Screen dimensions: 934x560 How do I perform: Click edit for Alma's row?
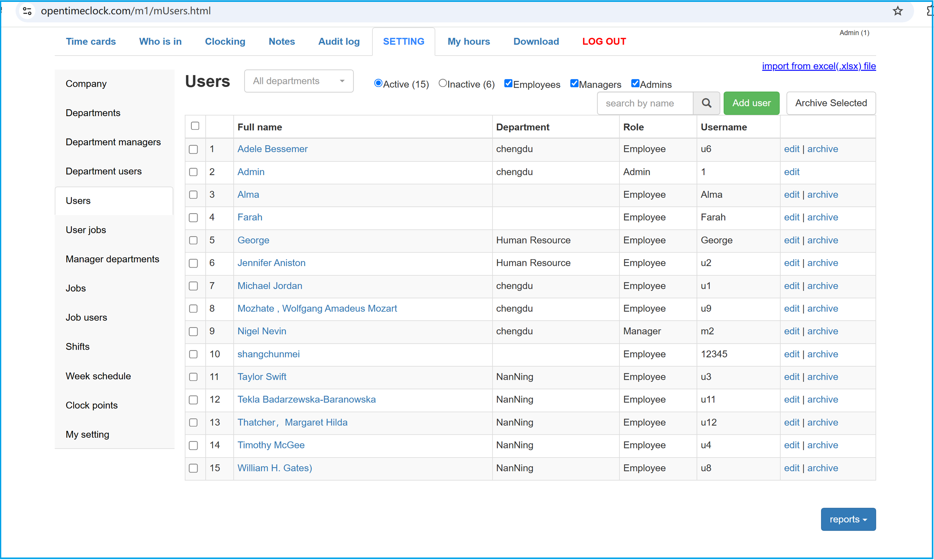coord(791,195)
